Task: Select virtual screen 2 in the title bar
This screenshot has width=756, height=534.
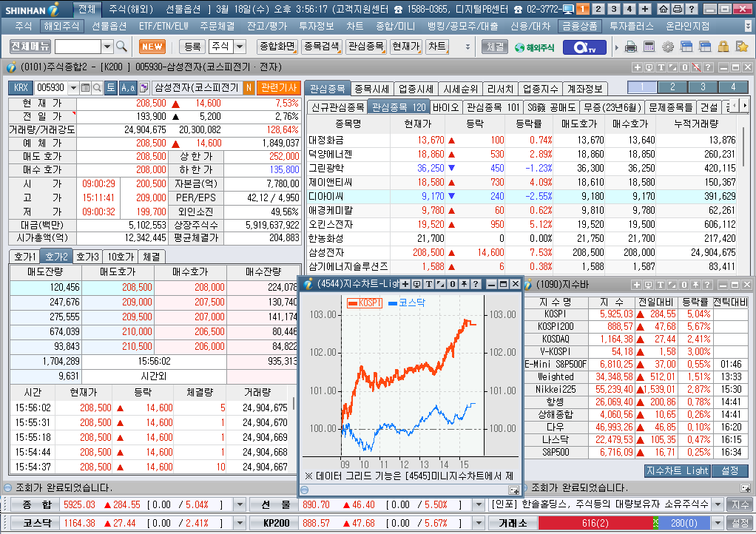Action: (x=598, y=9)
